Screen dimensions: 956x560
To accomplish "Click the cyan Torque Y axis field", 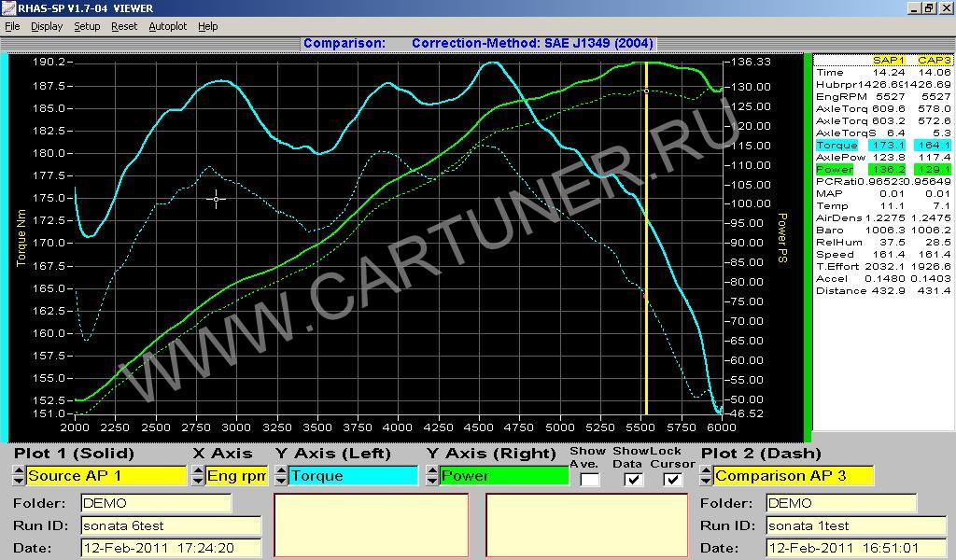I will coord(354,476).
